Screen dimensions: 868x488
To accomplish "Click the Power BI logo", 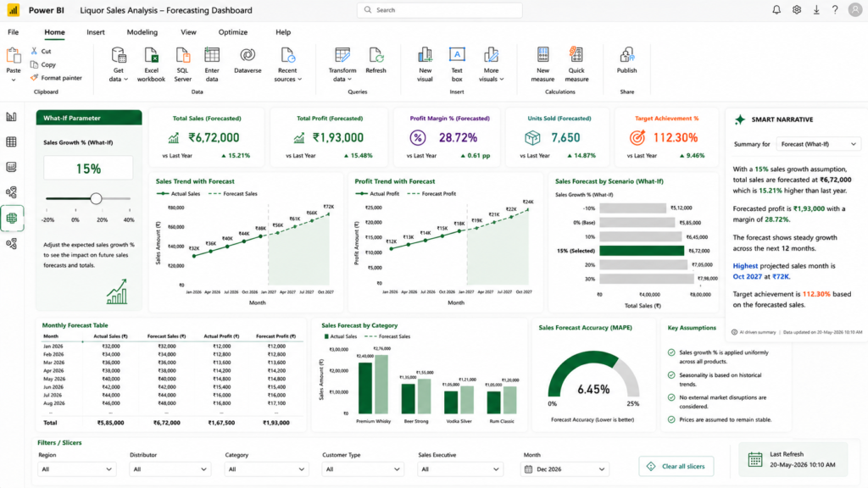I will [x=13, y=10].
